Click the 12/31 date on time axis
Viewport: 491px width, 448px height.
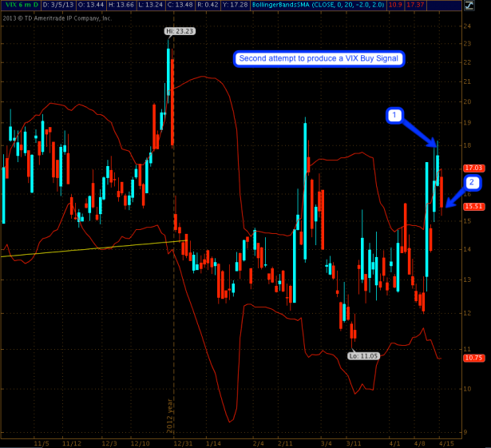[x=184, y=442]
